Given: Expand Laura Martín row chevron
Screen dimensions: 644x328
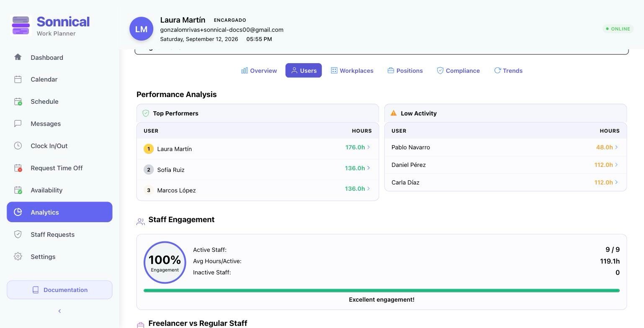Looking at the screenshot, I should 368,147.
